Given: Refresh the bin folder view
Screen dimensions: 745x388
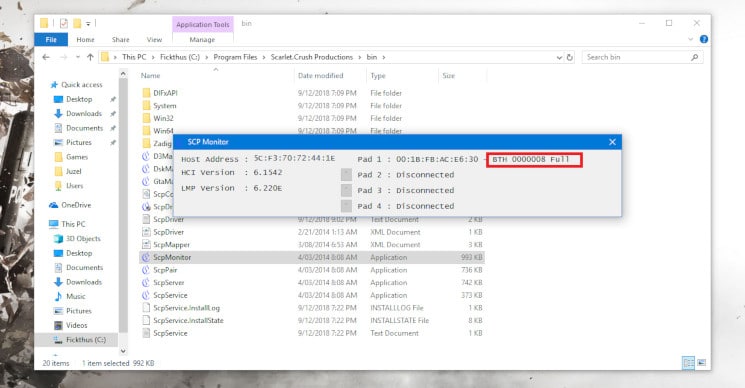Looking at the screenshot, I should click(x=570, y=57).
